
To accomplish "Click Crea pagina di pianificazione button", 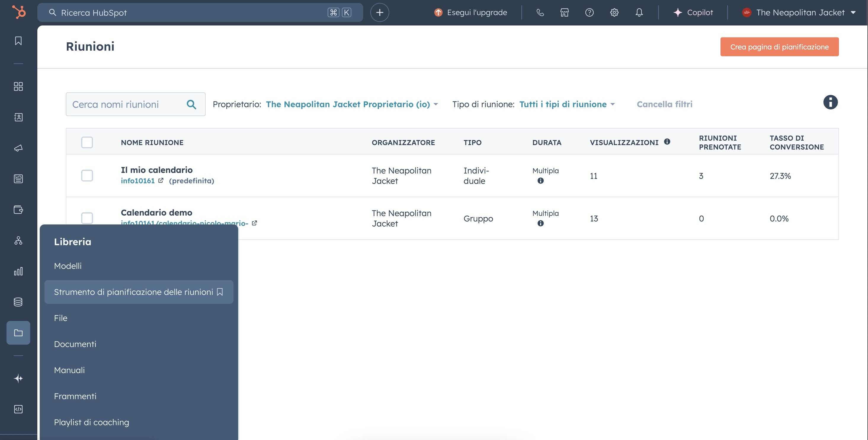I will pos(779,47).
